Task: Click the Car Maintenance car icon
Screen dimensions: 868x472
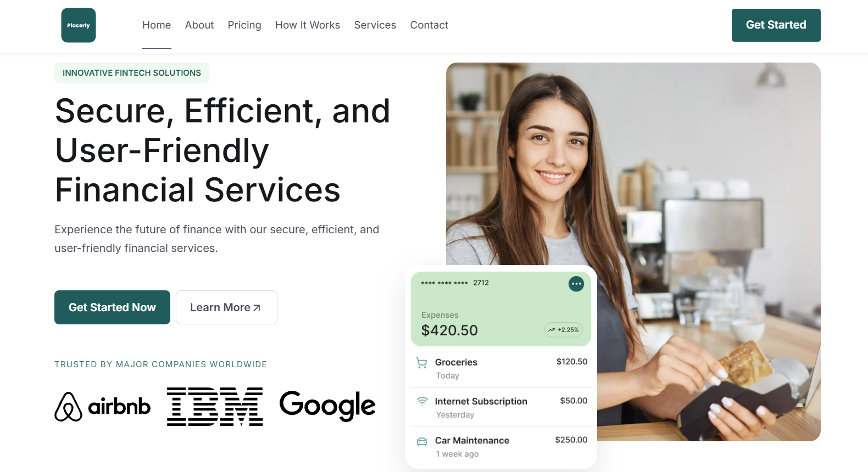Action: click(x=422, y=441)
